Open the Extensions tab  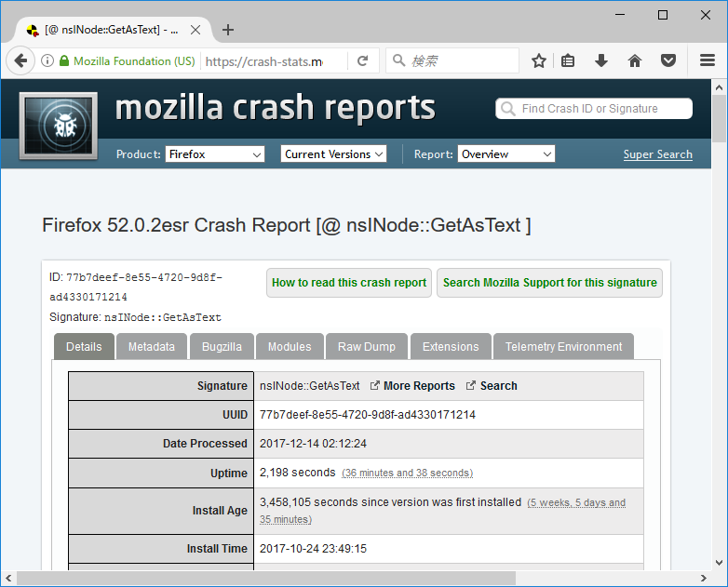(451, 347)
